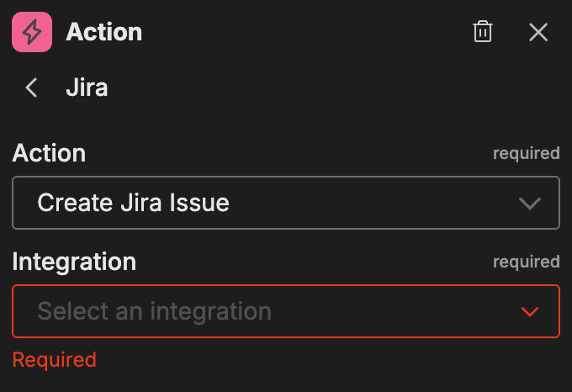Click the Action panel title text
The width and height of the screenshot is (572, 392).
(x=103, y=33)
